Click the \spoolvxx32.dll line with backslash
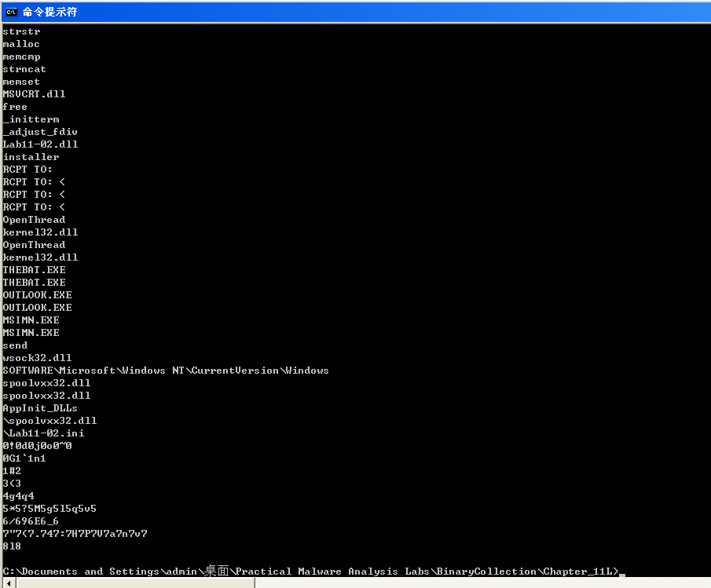 click(49, 421)
